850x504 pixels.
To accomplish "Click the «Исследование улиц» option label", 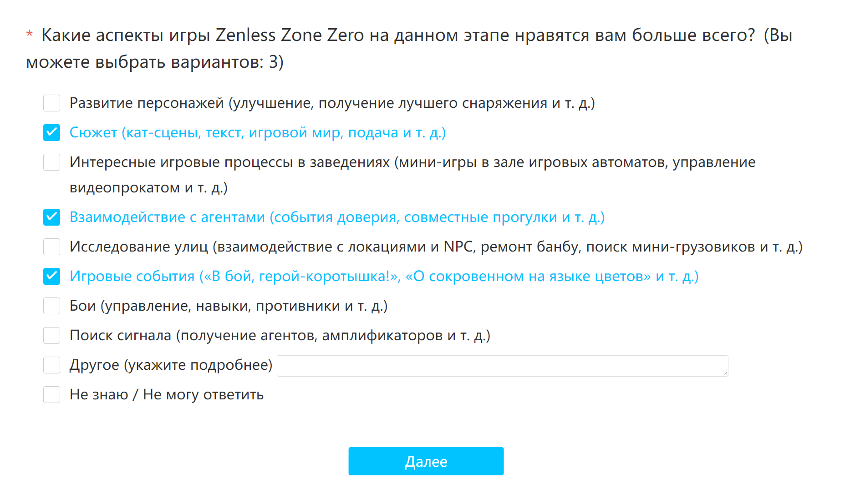I will coord(436,247).
